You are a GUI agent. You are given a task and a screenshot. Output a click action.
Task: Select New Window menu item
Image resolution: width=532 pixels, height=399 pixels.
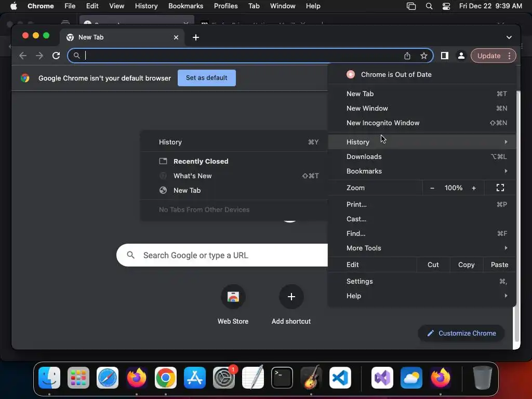[422, 108]
